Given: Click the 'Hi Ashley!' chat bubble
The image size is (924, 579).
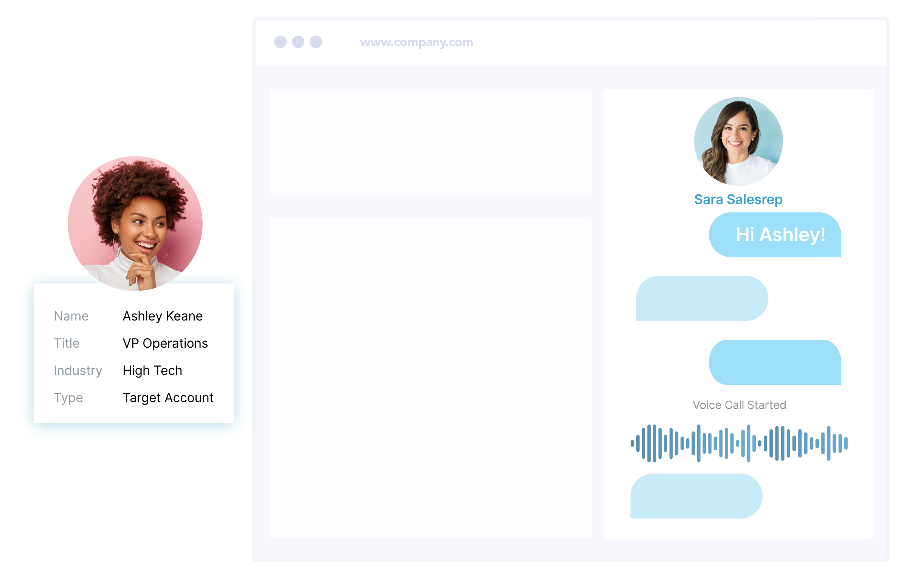Looking at the screenshot, I should [775, 235].
